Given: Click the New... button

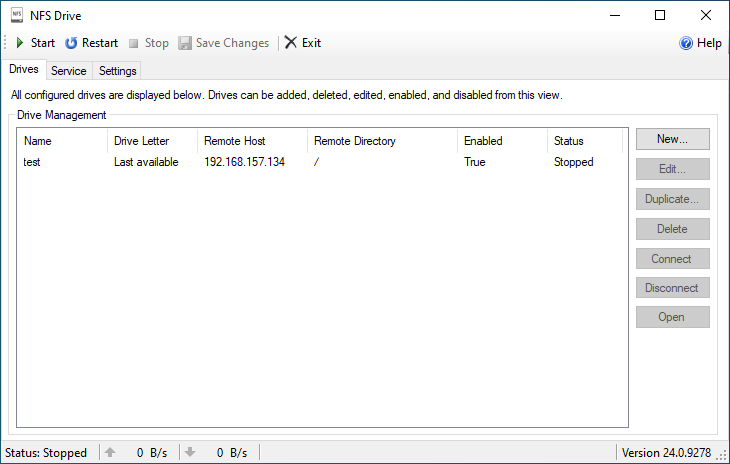Looking at the screenshot, I should (672, 139).
